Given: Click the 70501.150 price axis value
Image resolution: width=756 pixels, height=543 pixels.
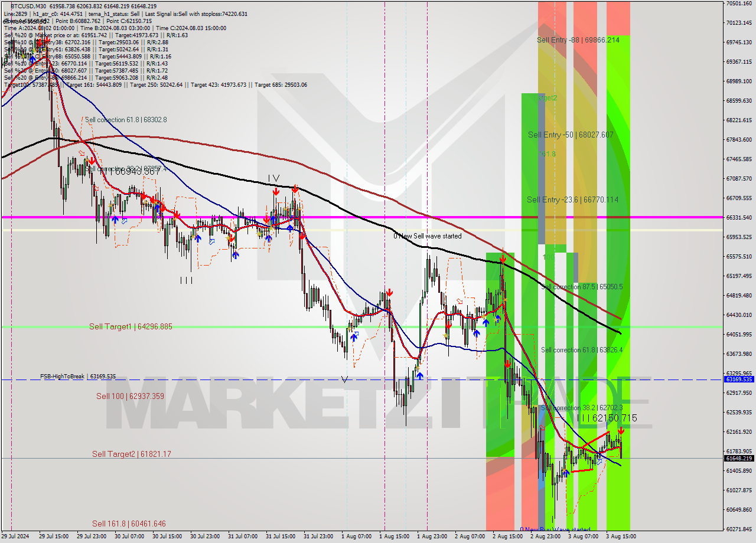Looking at the screenshot, I should (739, 4).
